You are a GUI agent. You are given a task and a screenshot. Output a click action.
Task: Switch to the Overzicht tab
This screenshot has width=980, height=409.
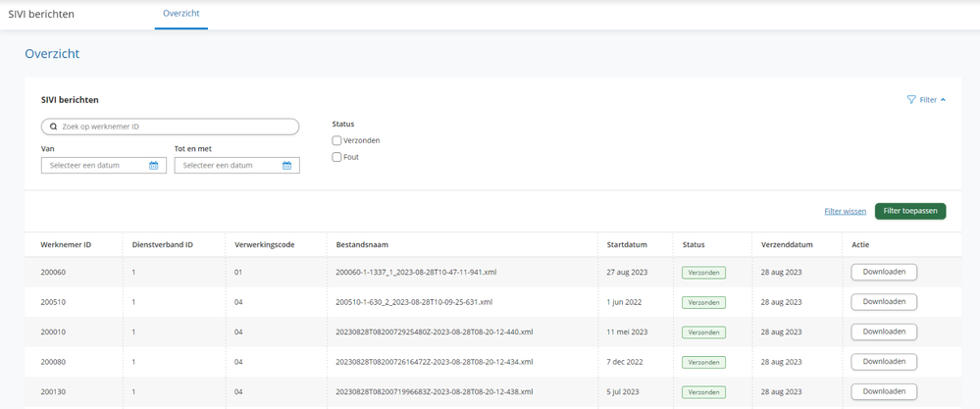pyautogui.click(x=181, y=14)
